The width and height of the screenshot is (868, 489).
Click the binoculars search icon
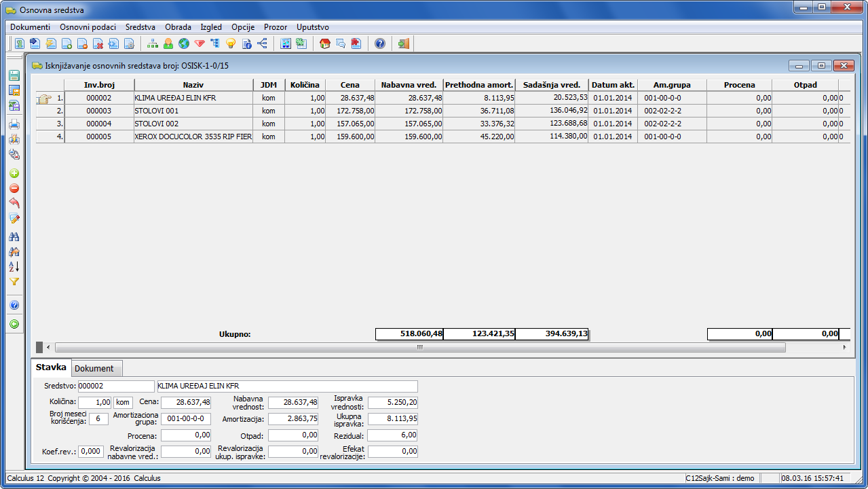pyautogui.click(x=14, y=237)
